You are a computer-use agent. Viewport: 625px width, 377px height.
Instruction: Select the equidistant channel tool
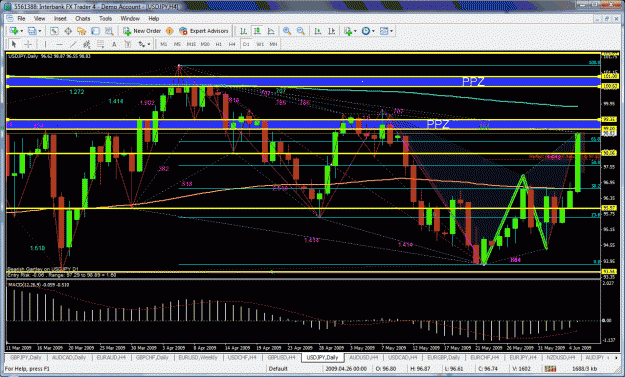click(86, 44)
